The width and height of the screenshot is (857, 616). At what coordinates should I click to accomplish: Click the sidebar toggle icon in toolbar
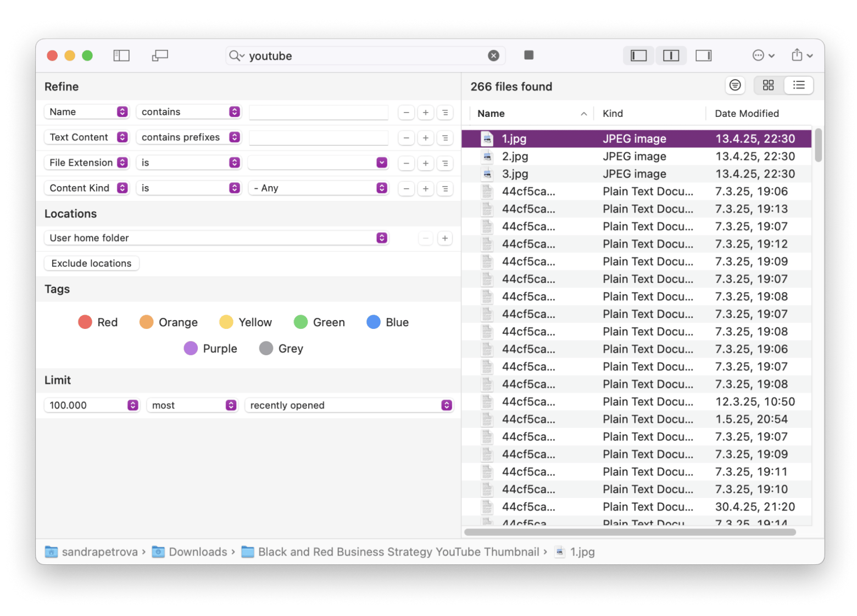tap(121, 55)
